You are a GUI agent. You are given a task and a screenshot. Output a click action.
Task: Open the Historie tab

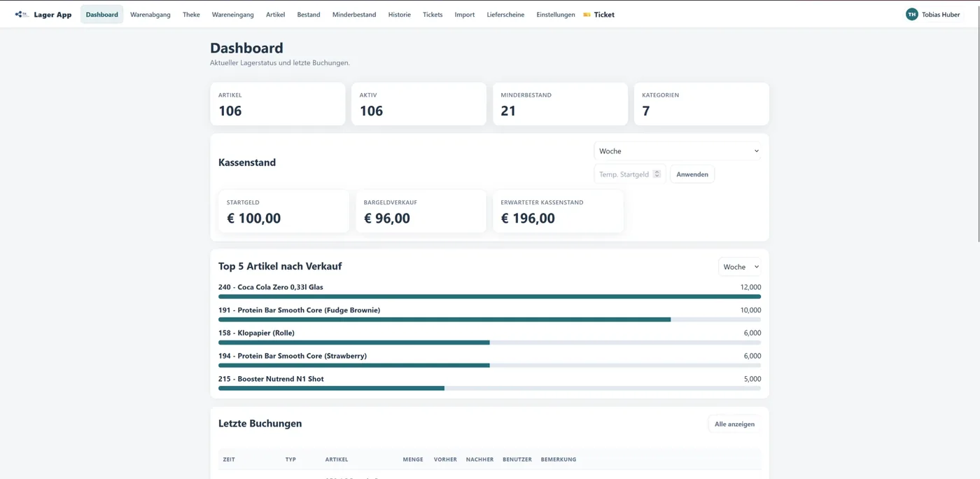(399, 14)
